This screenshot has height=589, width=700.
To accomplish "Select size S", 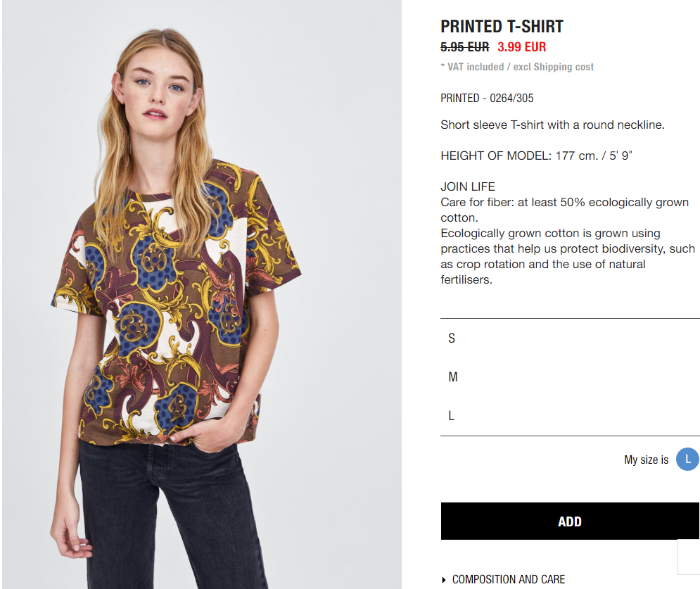I will click(570, 338).
